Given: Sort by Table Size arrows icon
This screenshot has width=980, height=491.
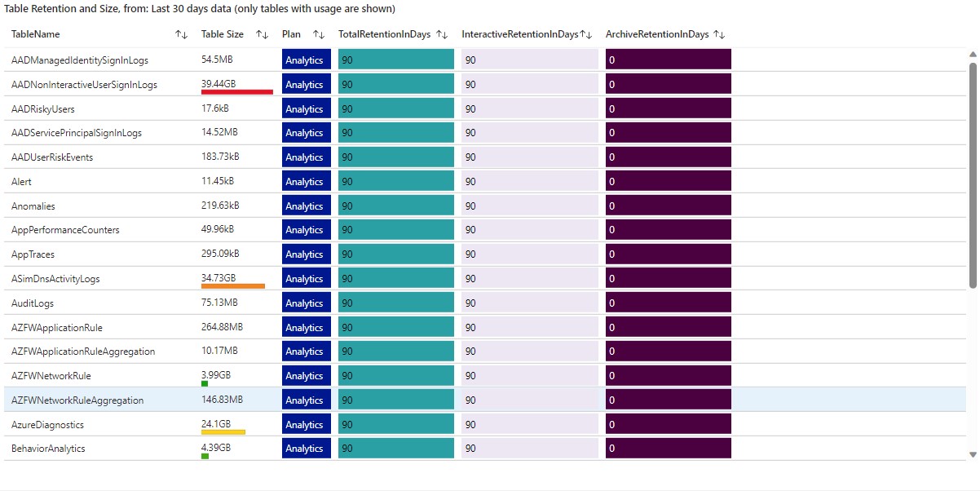Looking at the screenshot, I should point(262,34).
